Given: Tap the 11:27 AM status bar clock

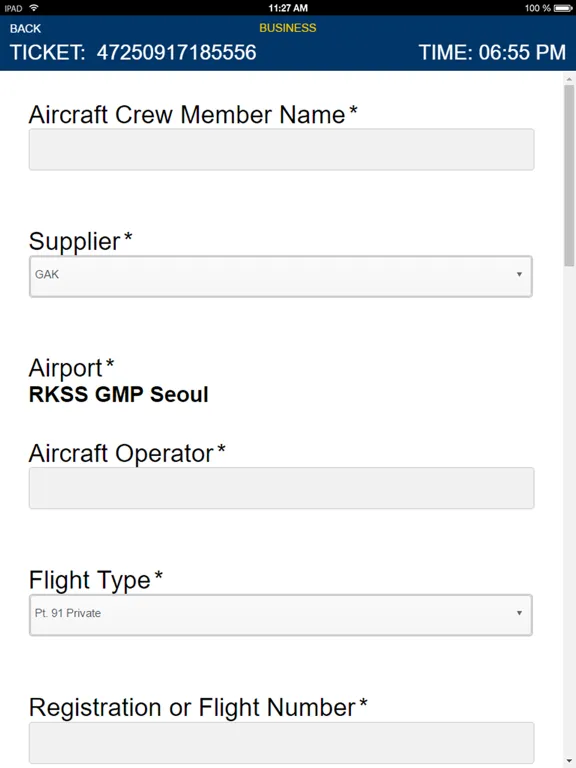Looking at the screenshot, I should click(288, 8).
